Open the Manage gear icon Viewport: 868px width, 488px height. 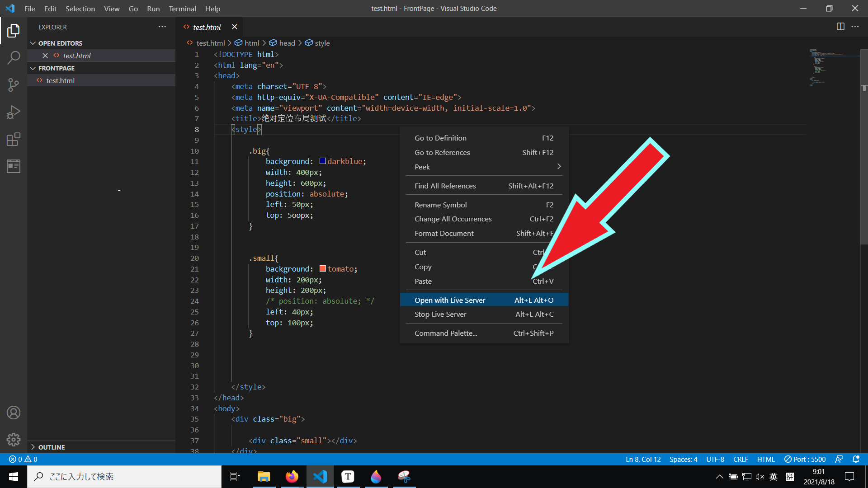[x=14, y=439]
